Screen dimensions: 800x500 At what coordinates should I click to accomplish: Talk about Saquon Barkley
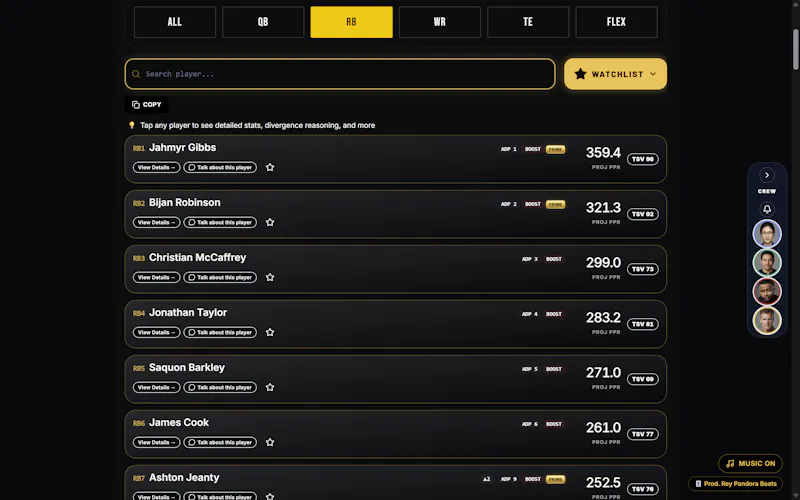tap(220, 388)
